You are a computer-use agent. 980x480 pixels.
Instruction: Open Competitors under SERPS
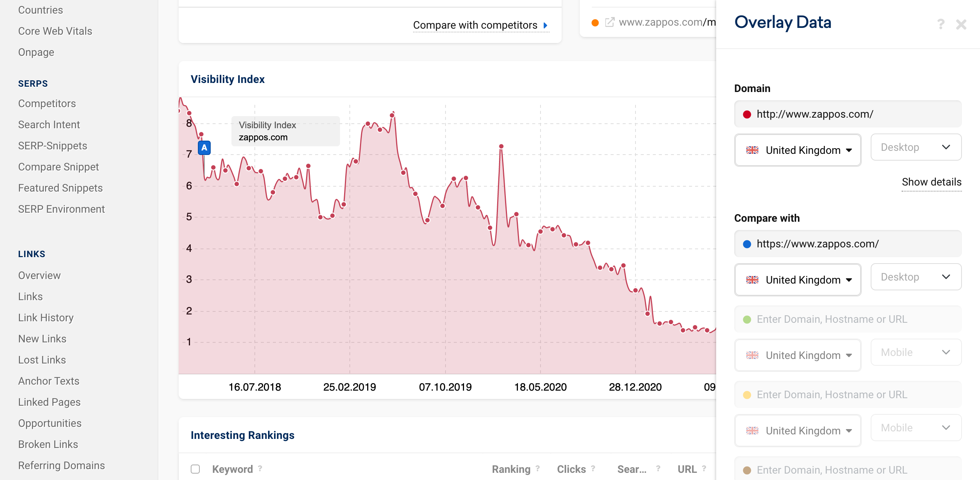(47, 104)
